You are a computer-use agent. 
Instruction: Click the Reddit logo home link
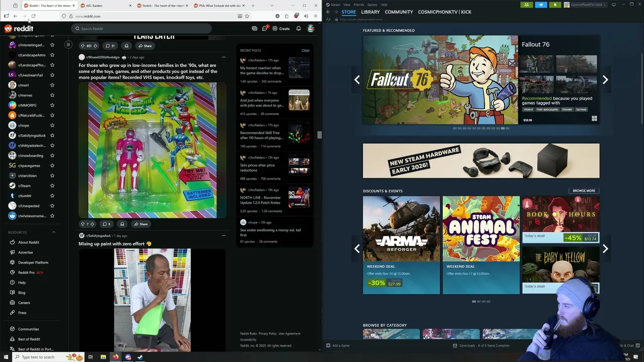click(19, 29)
